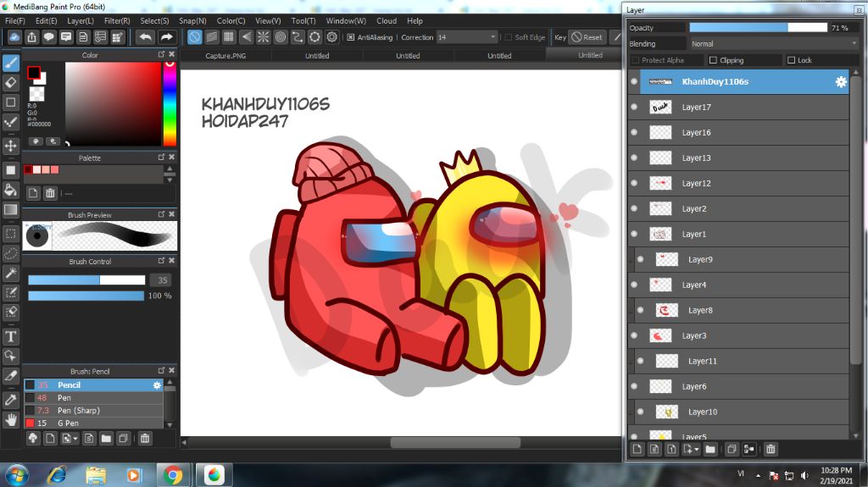This screenshot has width=868, height=487.
Task: Enable the Clipping checkbox
Action: pos(713,60)
